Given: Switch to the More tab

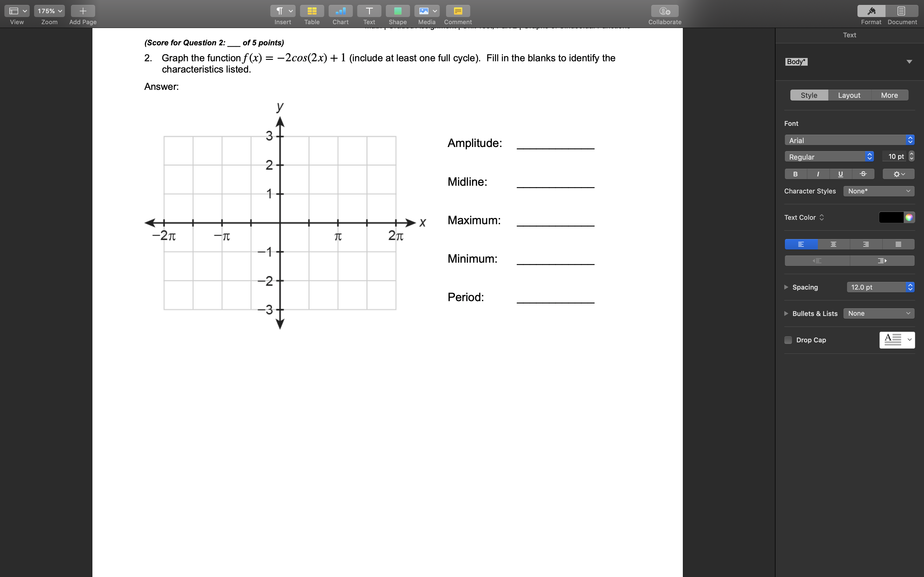Looking at the screenshot, I should coord(889,95).
